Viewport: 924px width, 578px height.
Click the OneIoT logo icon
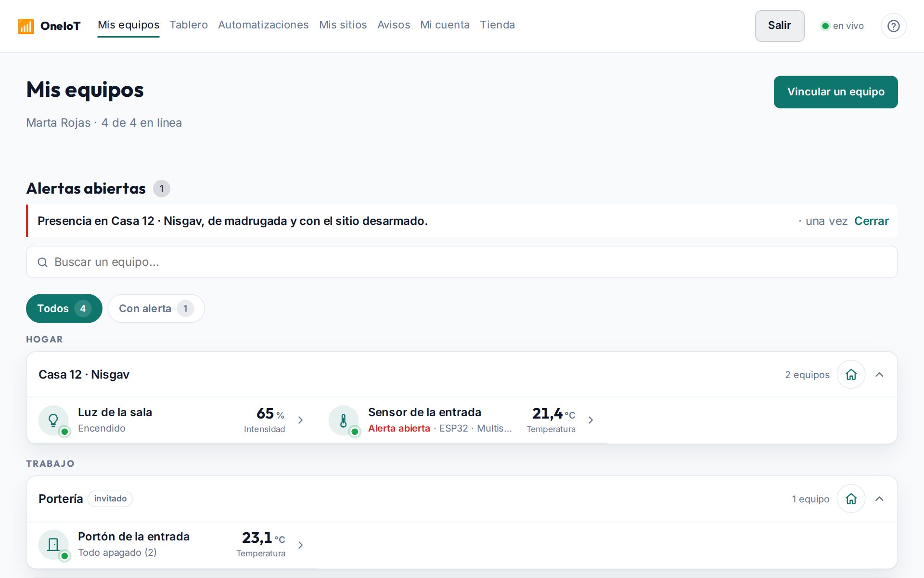tap(26, 26)
